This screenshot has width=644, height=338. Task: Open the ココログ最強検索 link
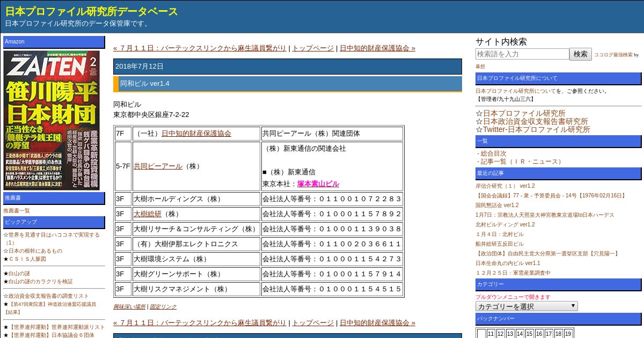pyautogui.click(x=613, y=55)
